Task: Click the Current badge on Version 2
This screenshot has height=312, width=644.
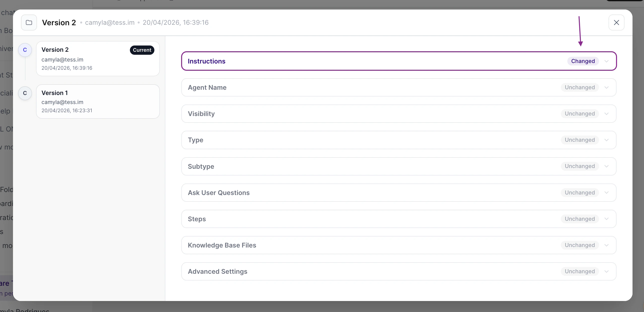Action: pos(142,50)
